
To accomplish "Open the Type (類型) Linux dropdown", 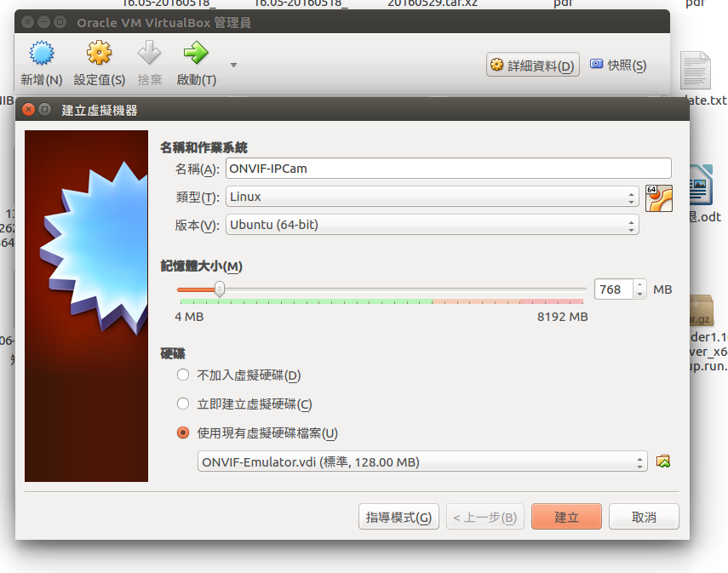I will point(433,197).
